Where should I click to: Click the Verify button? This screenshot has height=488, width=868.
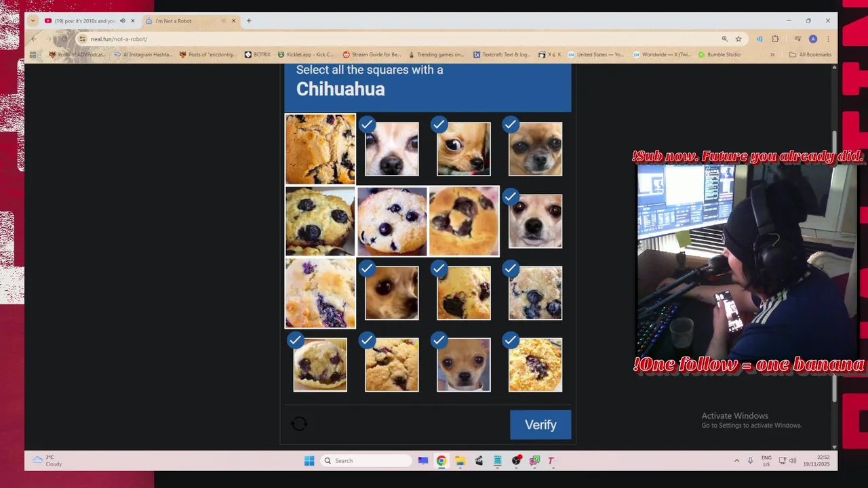540,425
